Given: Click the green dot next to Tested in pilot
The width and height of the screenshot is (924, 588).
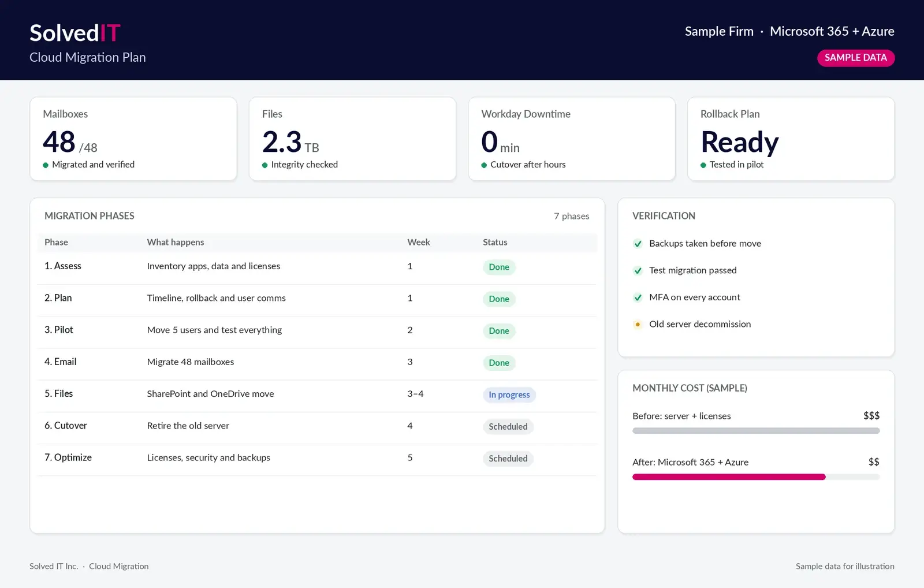Looking at the screenshot, I should click(x=703, y=165).
